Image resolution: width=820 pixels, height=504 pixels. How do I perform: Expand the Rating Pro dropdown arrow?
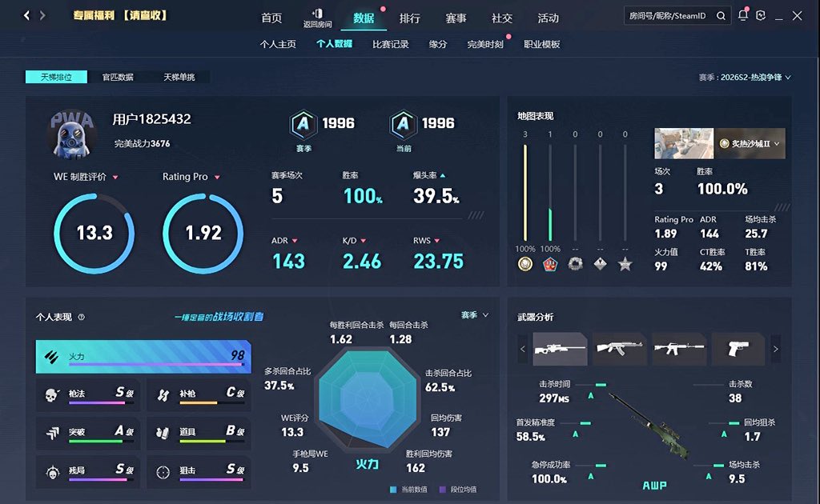click(217, 178)
